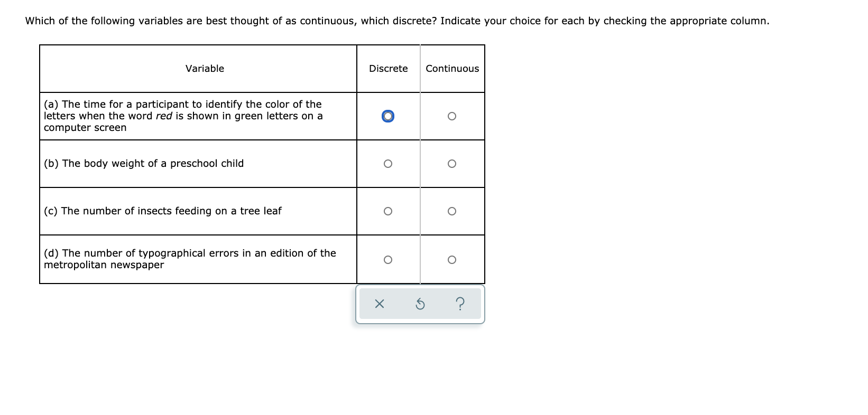The height and width of the screenshot is (415, 868).
Task: Click the row (a) time to identify color text
Action: pyautogui.click(x=183, y=116)
